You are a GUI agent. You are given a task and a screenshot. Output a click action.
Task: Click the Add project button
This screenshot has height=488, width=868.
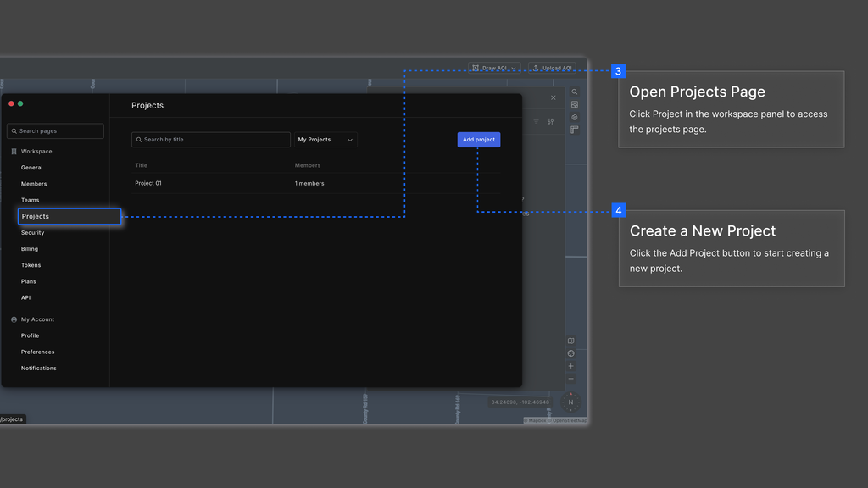click(479, 140)
